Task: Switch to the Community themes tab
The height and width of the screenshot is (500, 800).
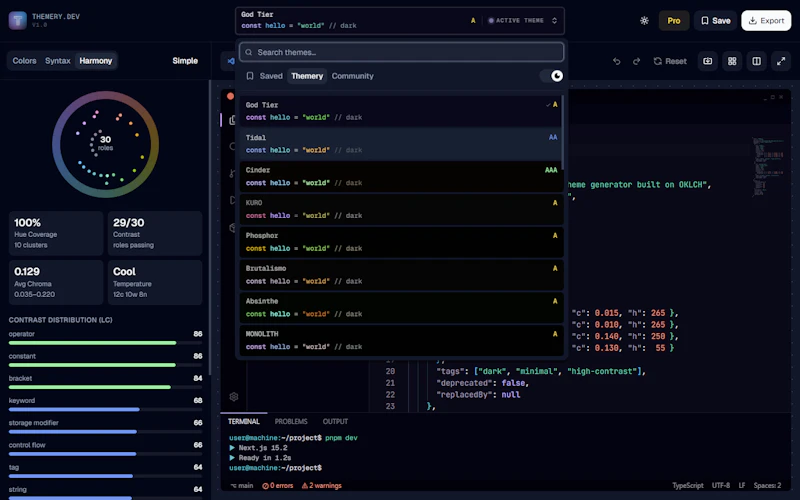Action: (x=353, y=76)
